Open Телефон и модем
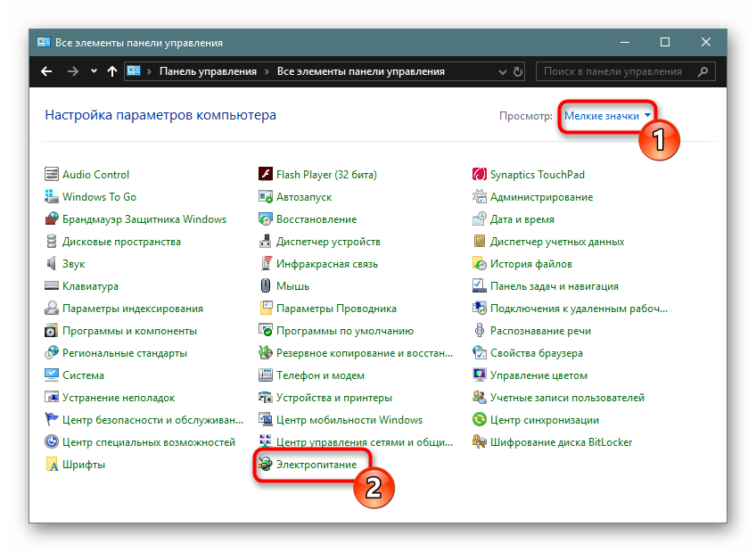The width and height of the screenshot is (756, 552). click(x=320, y=375)
